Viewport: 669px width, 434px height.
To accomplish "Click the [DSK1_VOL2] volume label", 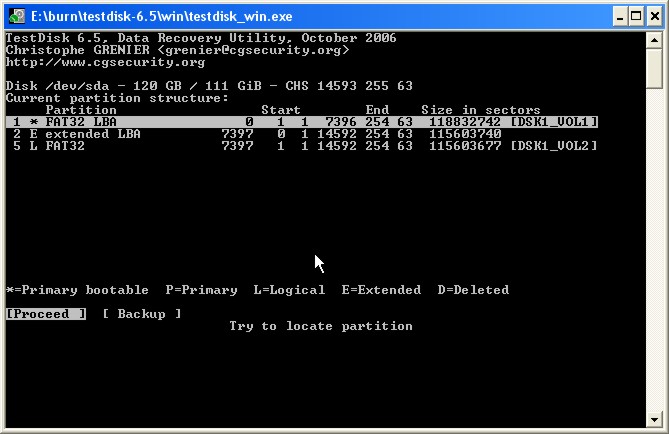I will pos(554,146).
